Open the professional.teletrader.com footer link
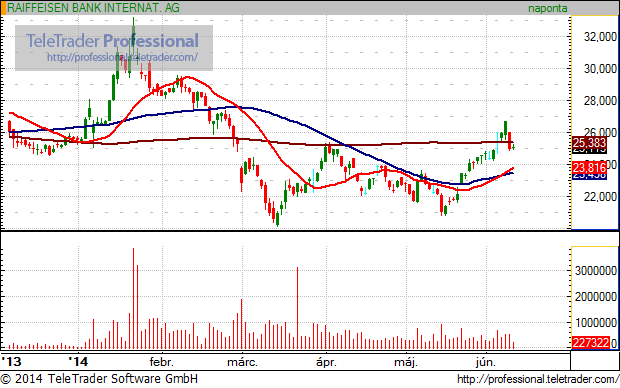This screenshot has height=388, width=620. click(x=538, y=379)
